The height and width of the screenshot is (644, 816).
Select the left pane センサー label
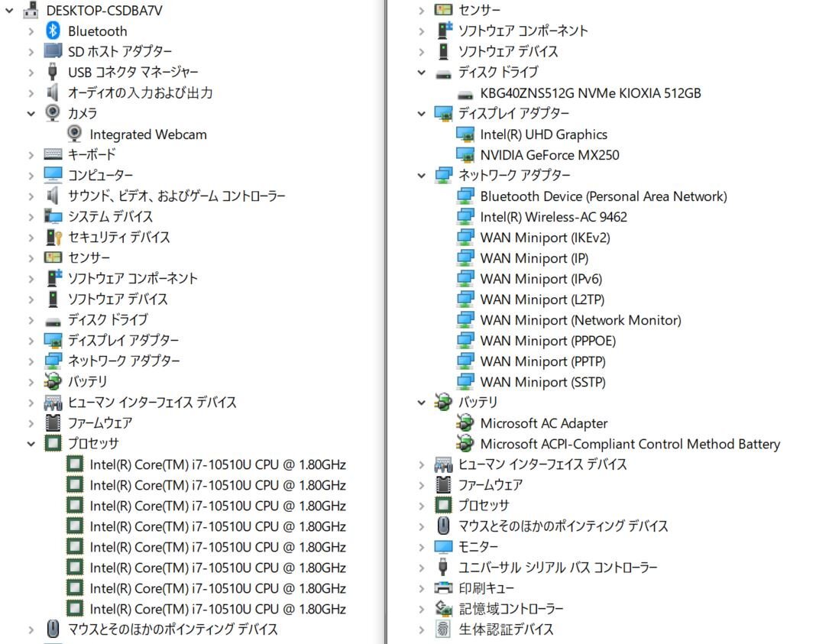click(x=89, y=257)
